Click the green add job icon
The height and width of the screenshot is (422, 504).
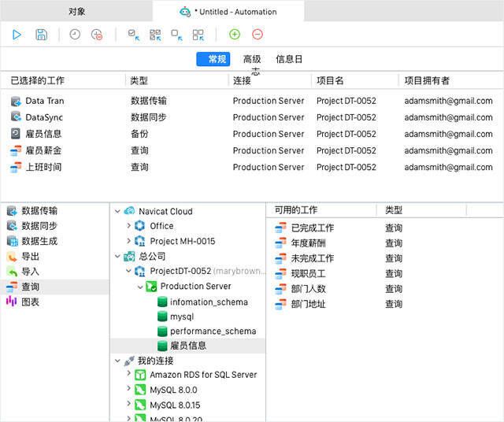(235, 35)
